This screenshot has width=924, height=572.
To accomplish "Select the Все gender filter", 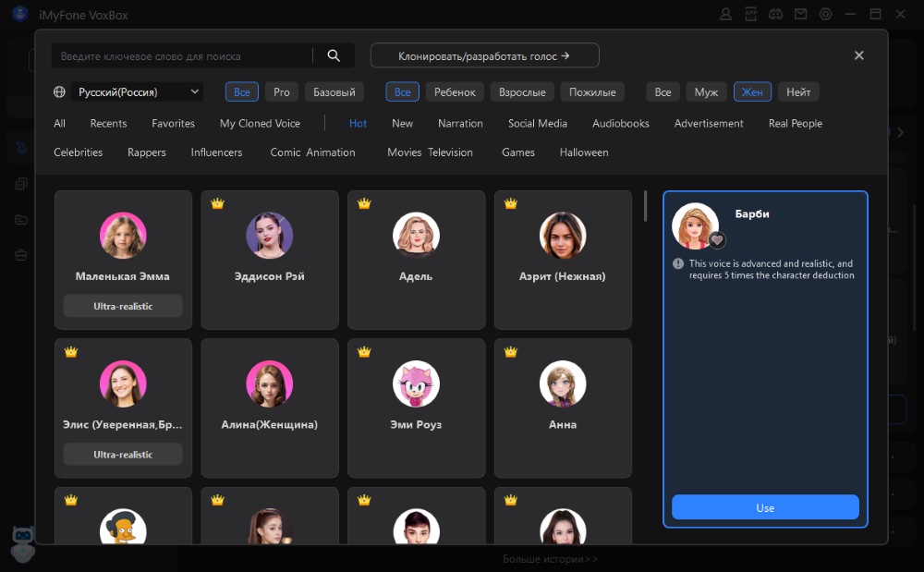I will click(663, 91).
